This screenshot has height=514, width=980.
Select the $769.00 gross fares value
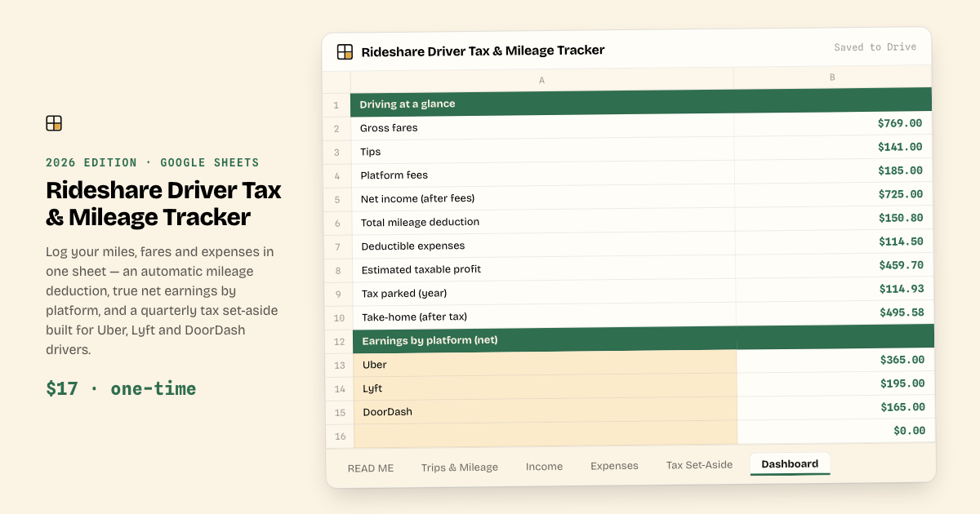tap(900, 123)
